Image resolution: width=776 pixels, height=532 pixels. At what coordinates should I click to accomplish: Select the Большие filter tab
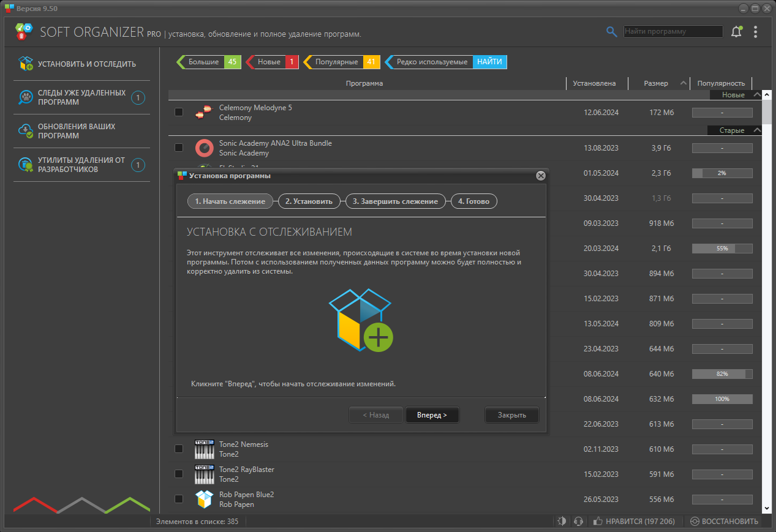209,62
